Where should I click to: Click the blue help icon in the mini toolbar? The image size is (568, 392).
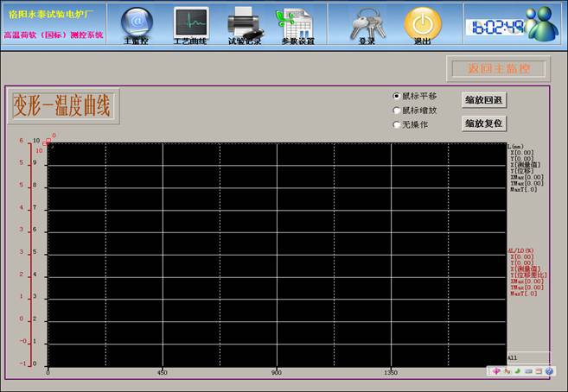(548, 371)
